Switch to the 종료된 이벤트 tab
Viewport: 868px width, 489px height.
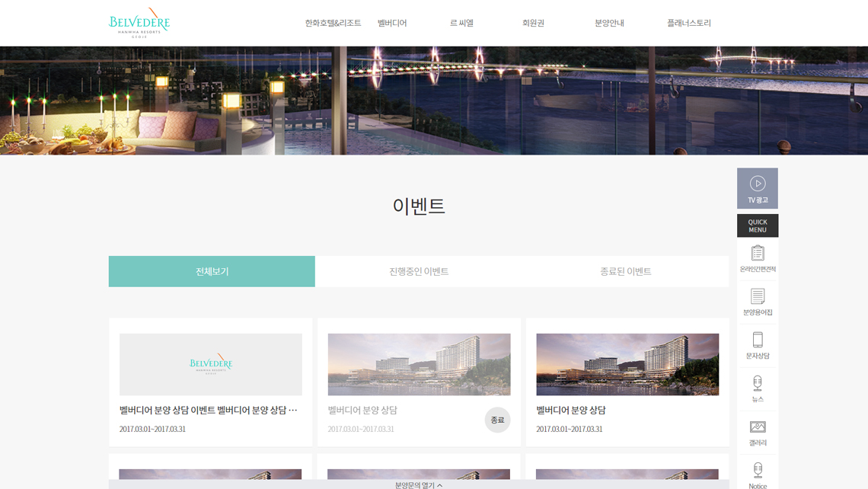click(x=625, y=271)
